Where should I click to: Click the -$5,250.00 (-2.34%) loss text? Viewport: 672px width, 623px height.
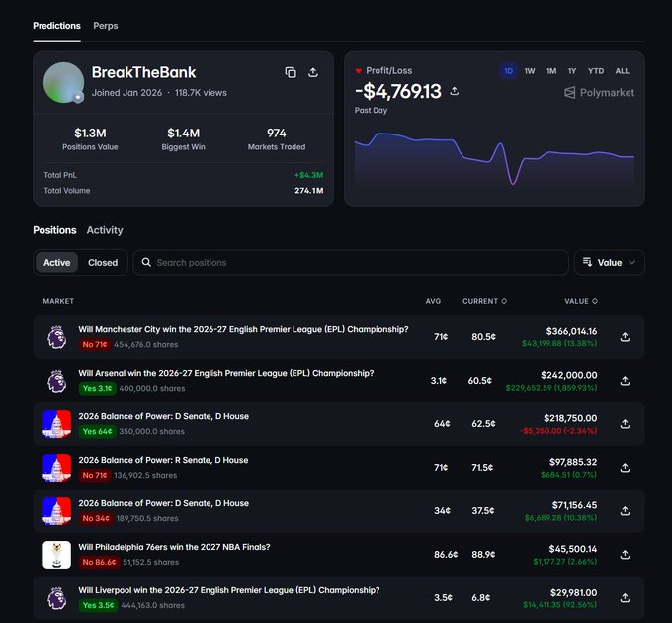[559, 431]
